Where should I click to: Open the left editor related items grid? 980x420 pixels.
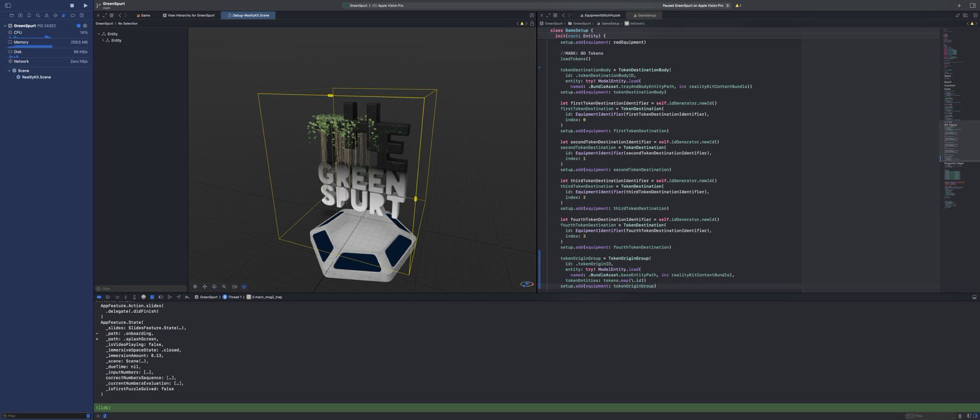(112, 15)
